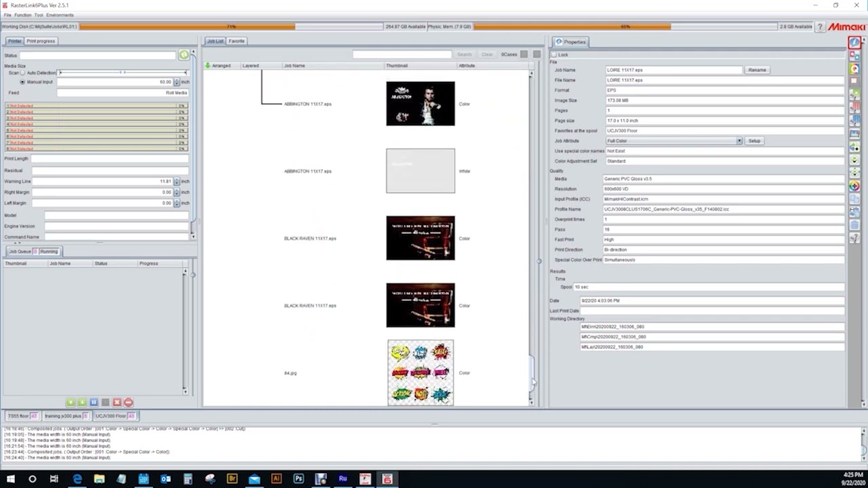Click the job list search input field
The height and width of the screenshot is (488, 868).
tap(402, 54)
